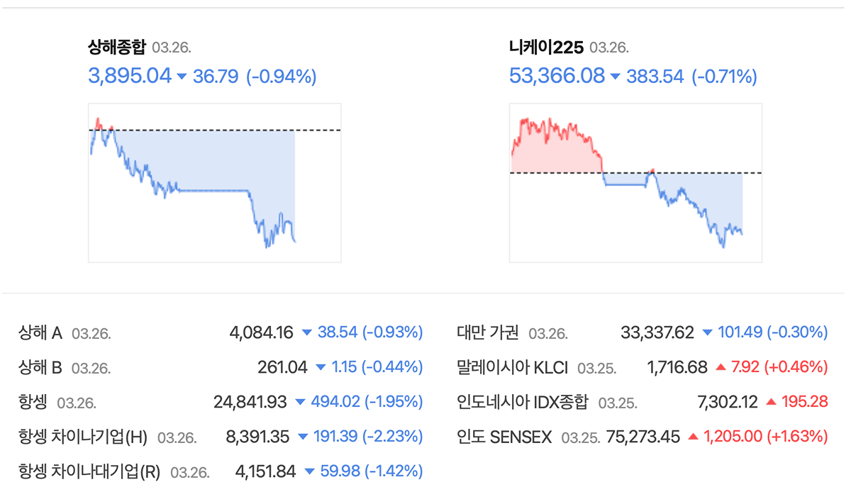851x504 pixels.
Task: Open the 상해종합 index title
Action: point(117,47)
